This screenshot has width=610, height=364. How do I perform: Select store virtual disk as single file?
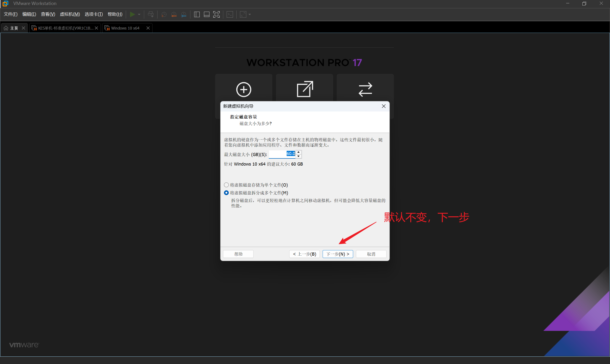[226, 185]
